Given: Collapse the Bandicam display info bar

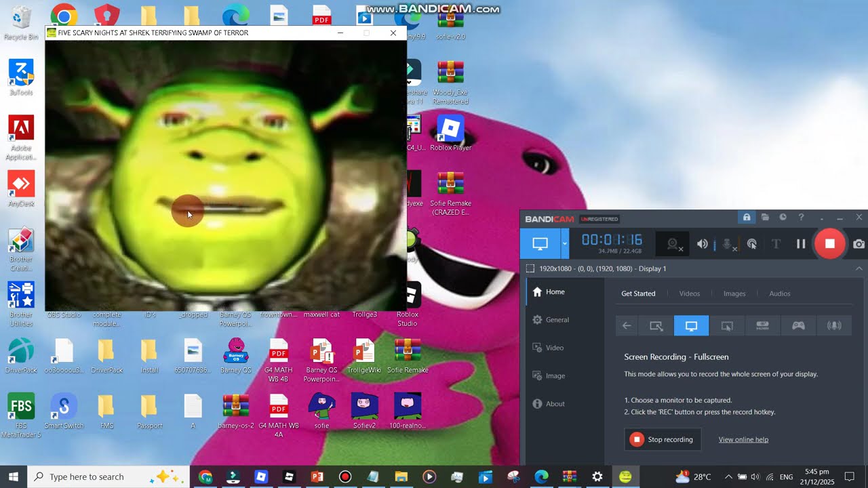Looking at the screenshot, I should 859,268.
